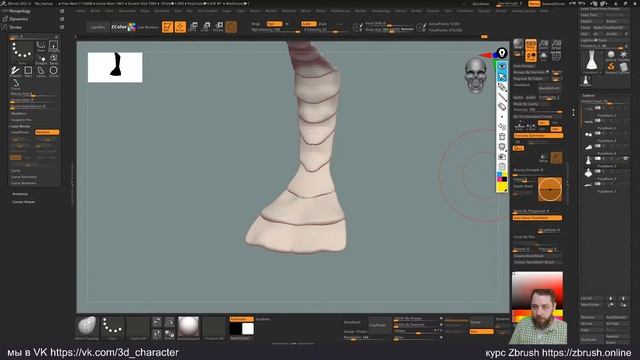Adjust the Rgb Intensity slider

click(276, 30)
